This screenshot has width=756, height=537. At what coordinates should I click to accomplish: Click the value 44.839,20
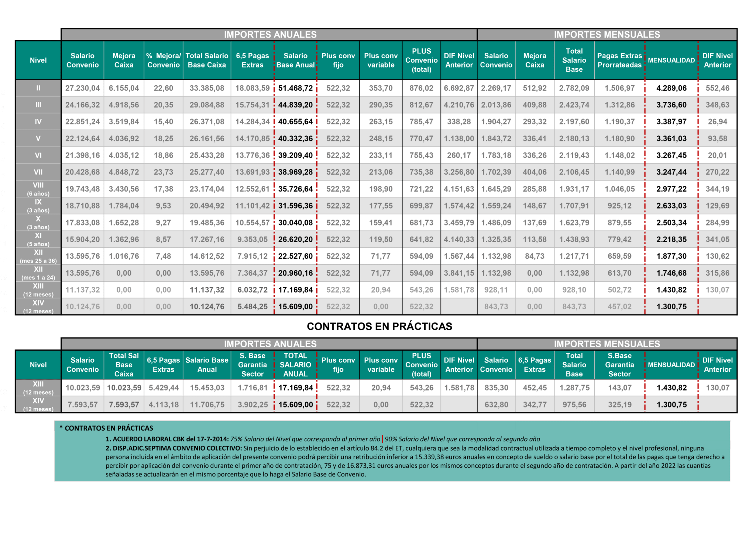[295, 105]
